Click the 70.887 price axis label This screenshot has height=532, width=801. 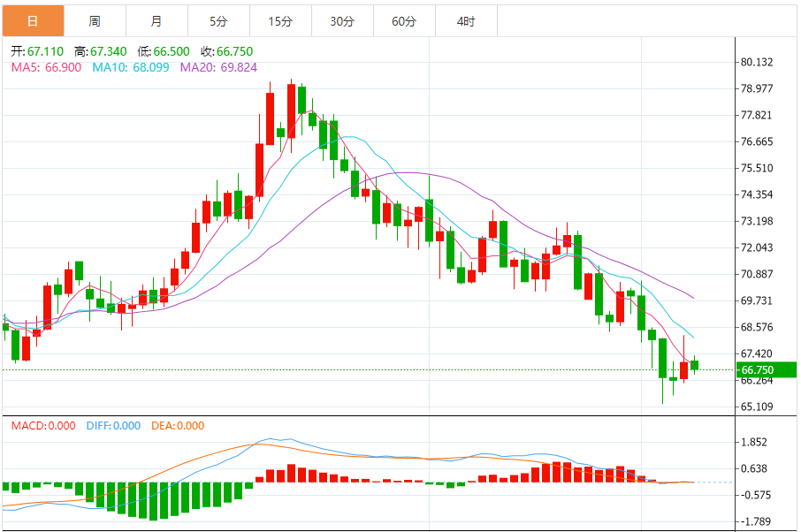point(757,274)
